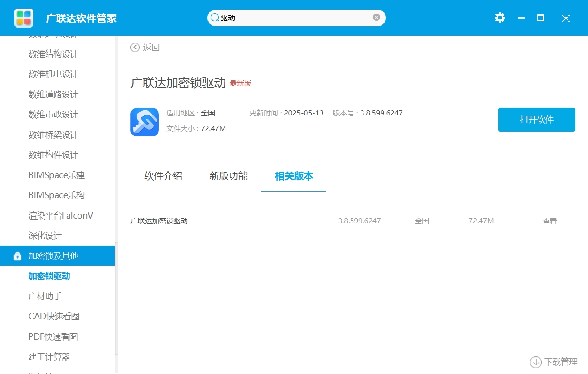Switch to the 软件介绍 tab
588x374 pixels.
coord(163,176)
